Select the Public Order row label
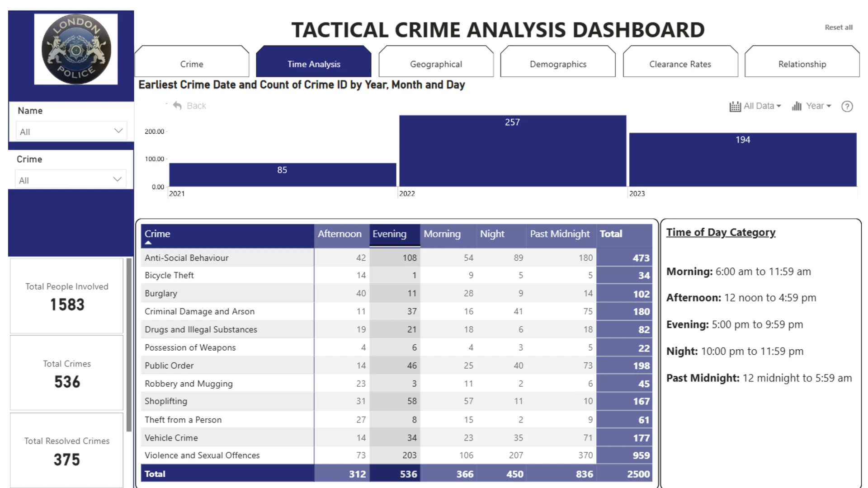 169,366
